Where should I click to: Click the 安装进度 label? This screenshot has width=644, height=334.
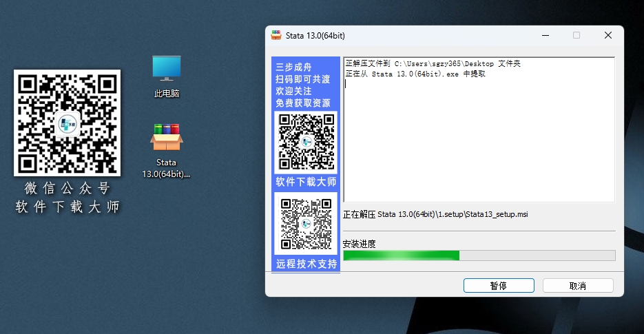(359, 244)
